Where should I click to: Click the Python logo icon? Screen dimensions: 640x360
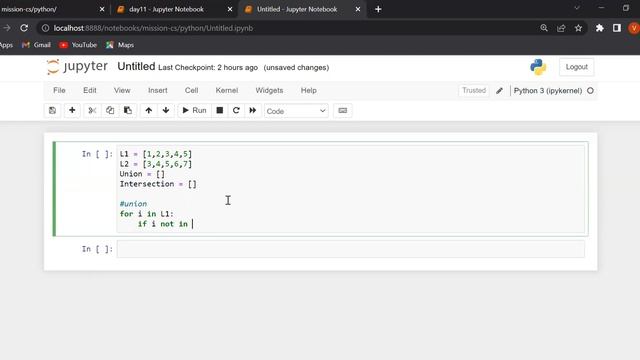[x=538, y=67]
